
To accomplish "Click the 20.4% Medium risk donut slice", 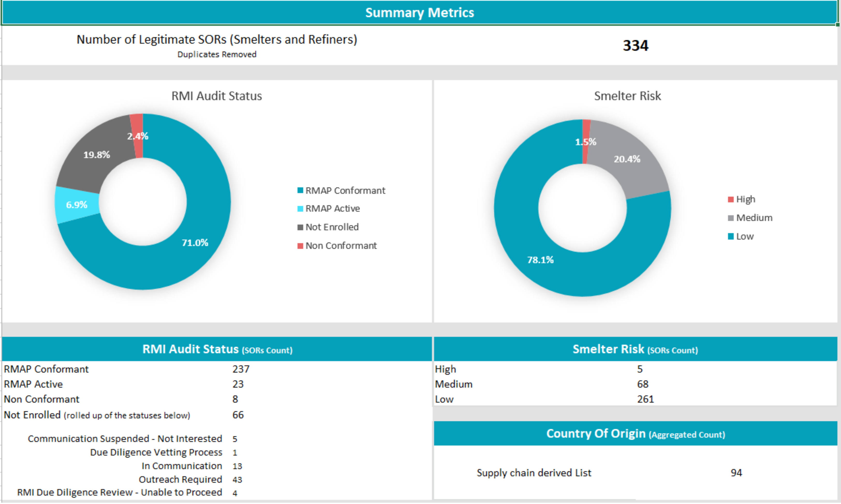I will pyautogui.click(x=627, y=159).
